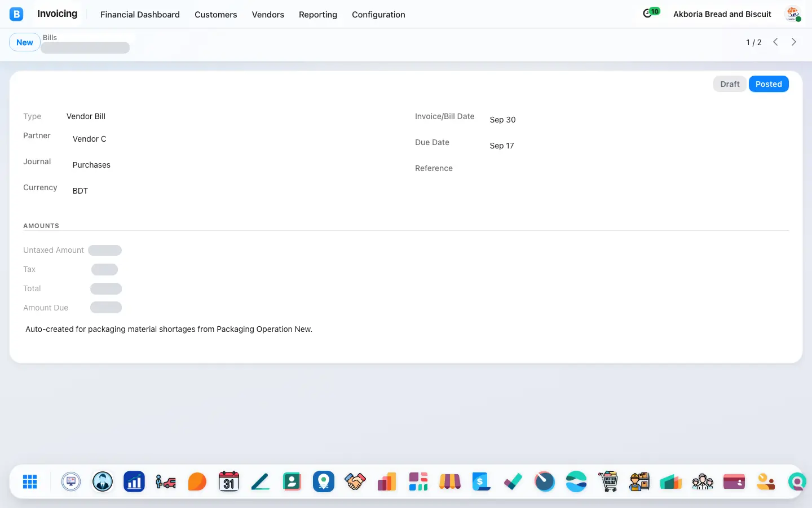Viewport: 812px width, 508px height.
Task: Open the red card wallet app icon
Action: coord(734,481)
